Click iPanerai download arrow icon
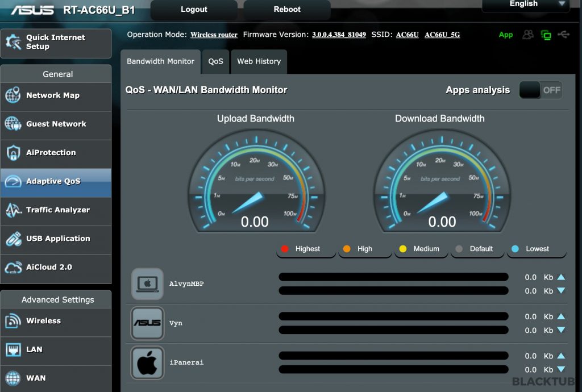Viewport: 582px width, 392px height. pos(561,369)
